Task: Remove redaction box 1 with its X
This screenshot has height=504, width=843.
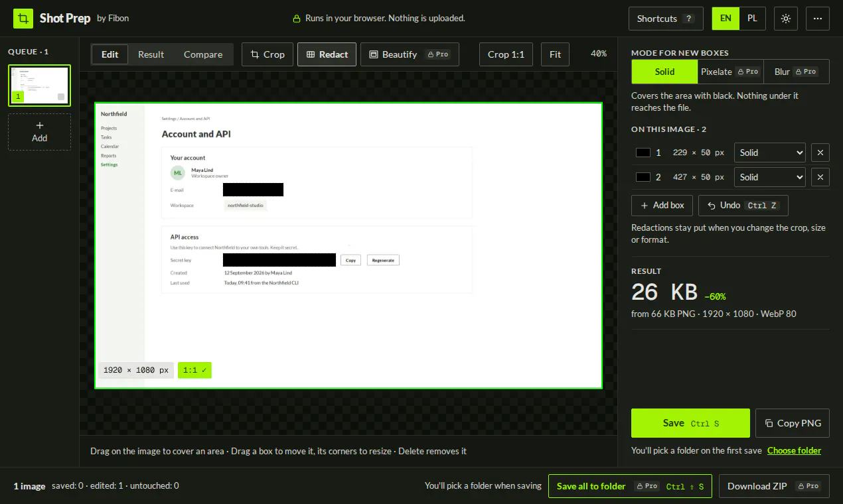Action: tap(820, 153)
